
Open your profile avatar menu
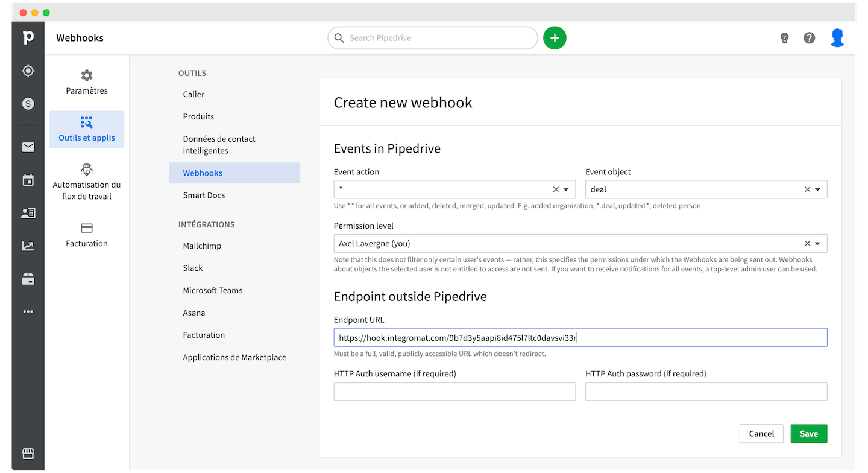838,37
